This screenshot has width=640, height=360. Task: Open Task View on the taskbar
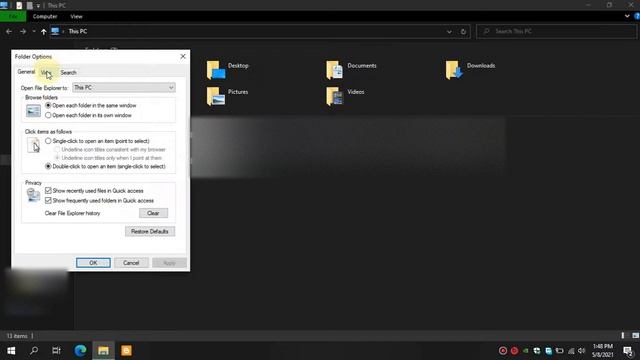[x=56, y=351]
